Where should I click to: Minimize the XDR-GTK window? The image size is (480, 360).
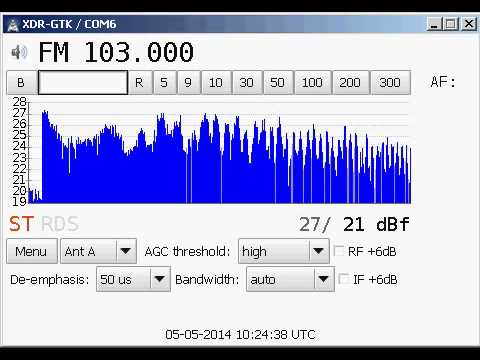[x=434, y=24]
